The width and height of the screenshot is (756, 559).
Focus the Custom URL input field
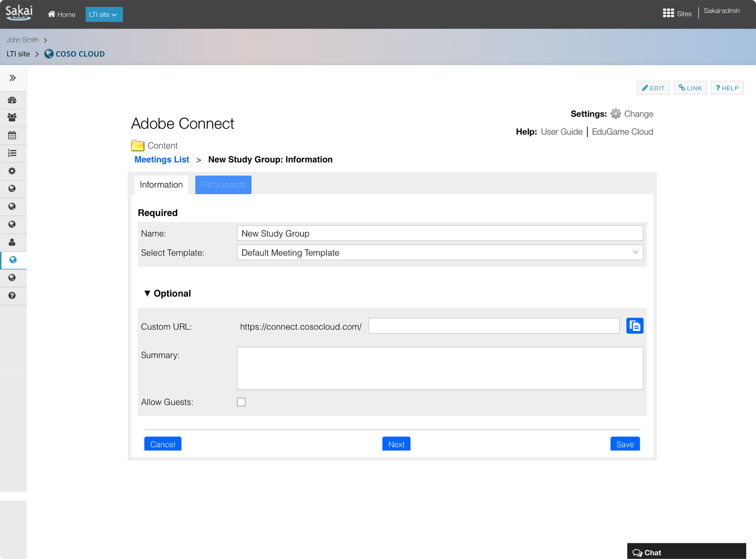pyautogui.click(x=494, y=326)
